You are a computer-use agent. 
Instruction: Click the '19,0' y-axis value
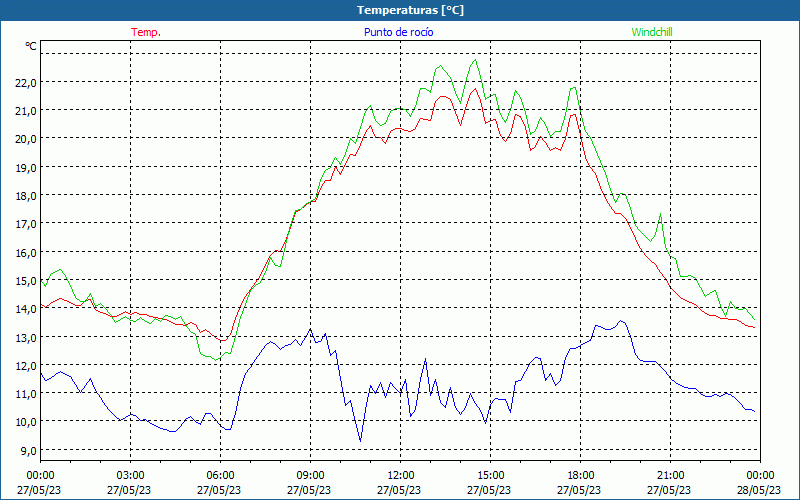[25, 167]
